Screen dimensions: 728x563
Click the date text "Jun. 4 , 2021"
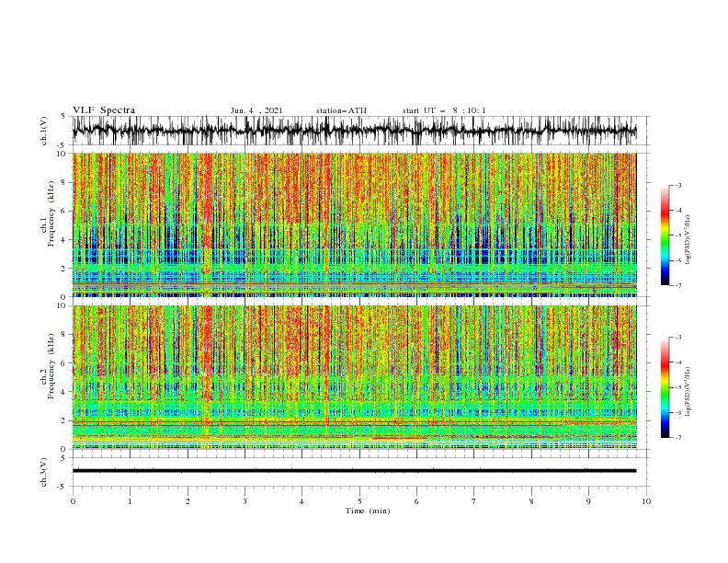click(256, 110)
